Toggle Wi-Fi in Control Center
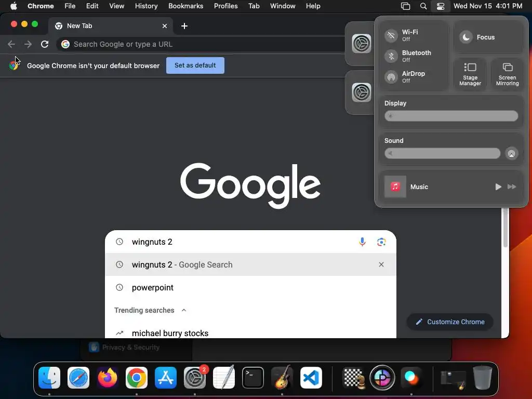532x399 pixels. tap(391, 35)
